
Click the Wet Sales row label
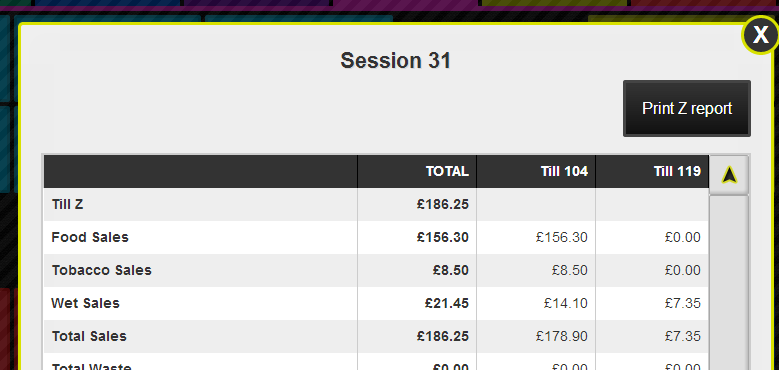click(x=85, y=303)
